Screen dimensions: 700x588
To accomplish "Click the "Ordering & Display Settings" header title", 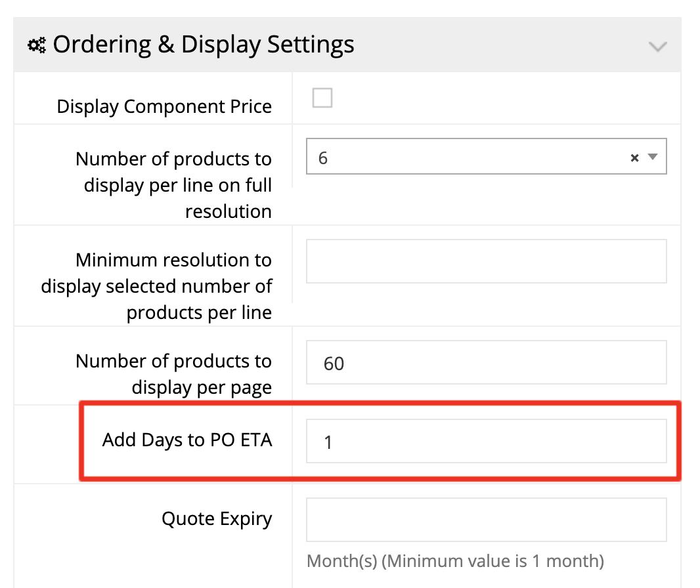I will pos(204,45).
